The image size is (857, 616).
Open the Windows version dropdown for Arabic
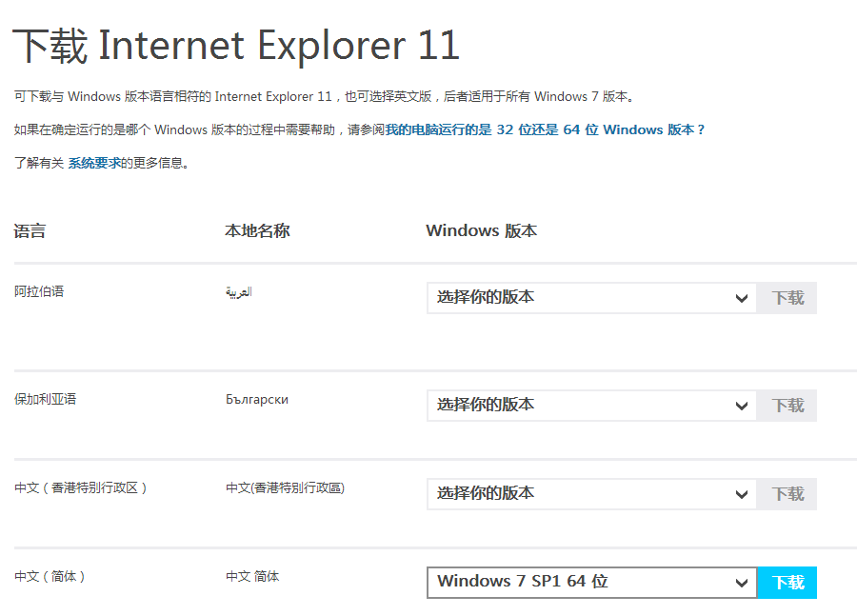pyautogui.click(x=591, y=298)
